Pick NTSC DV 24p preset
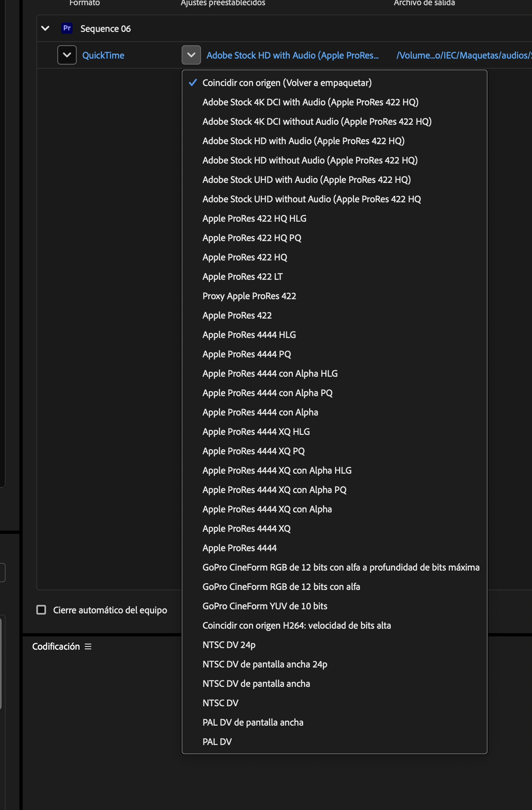Viewport: 532px width, 810px height. (228, 644)
